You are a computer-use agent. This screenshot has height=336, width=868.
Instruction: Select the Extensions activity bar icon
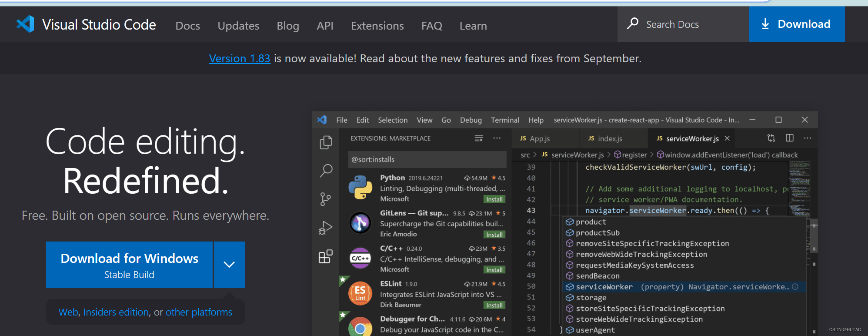point(325,256)
